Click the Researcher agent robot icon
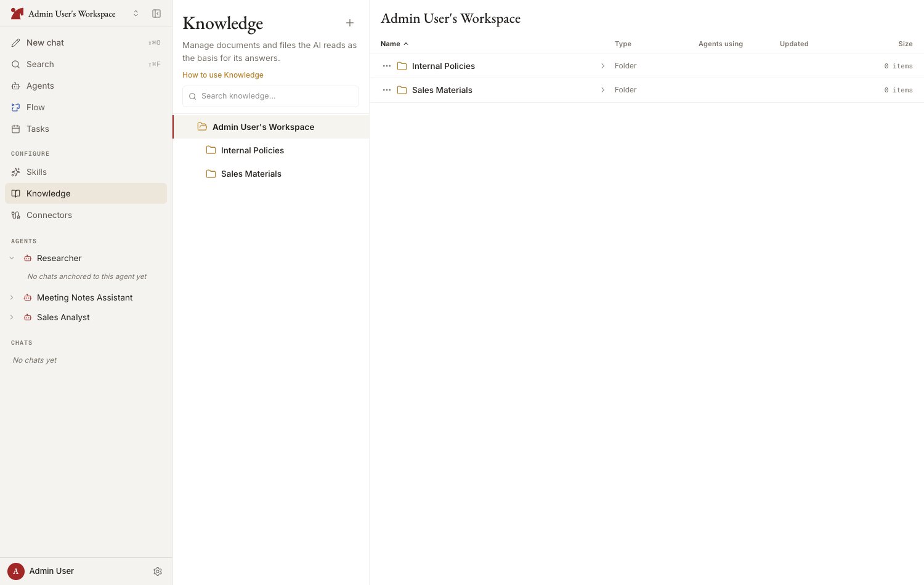 [x=28, y=258]
